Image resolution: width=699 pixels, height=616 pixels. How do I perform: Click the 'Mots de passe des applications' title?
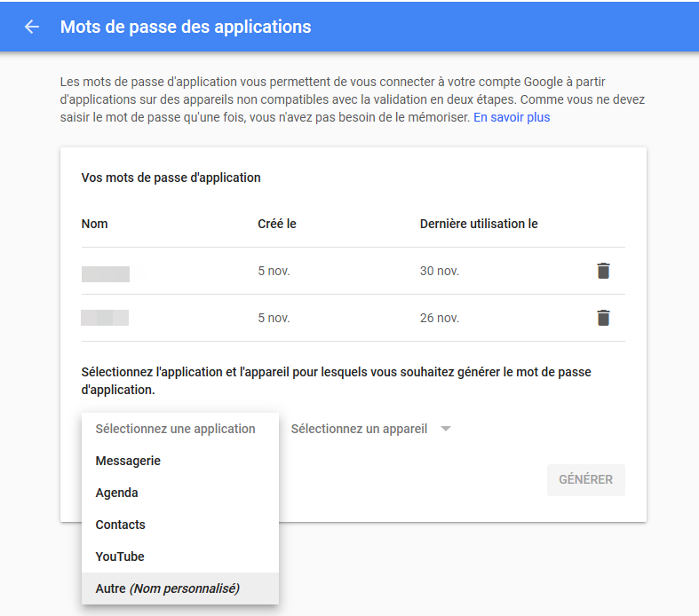(186, 27)
